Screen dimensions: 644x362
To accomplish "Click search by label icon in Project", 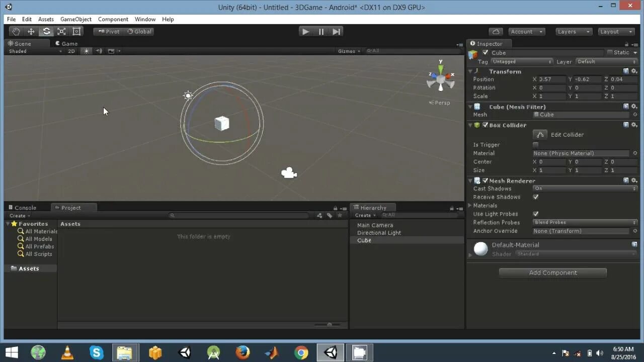I will [330, 215].
